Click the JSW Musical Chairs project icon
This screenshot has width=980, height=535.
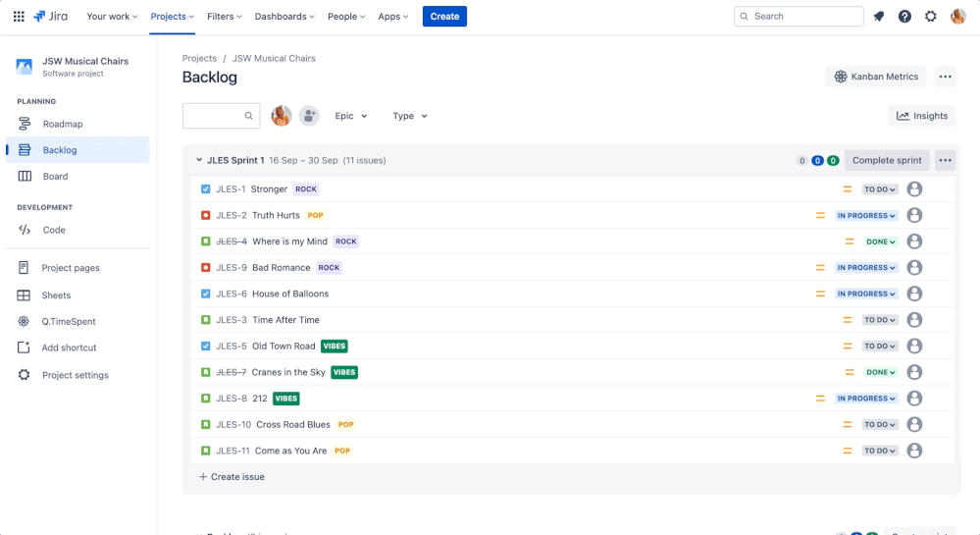(x=25, y=67)
